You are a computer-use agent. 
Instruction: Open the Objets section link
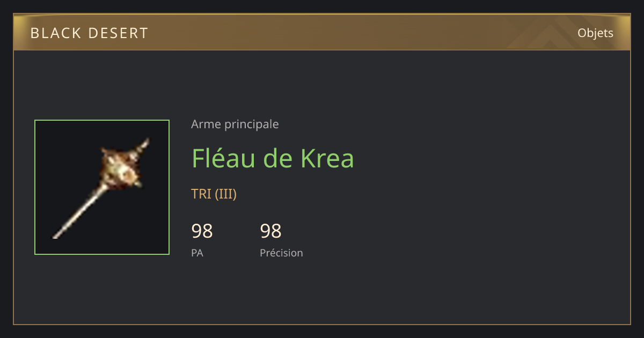(595, 33)
